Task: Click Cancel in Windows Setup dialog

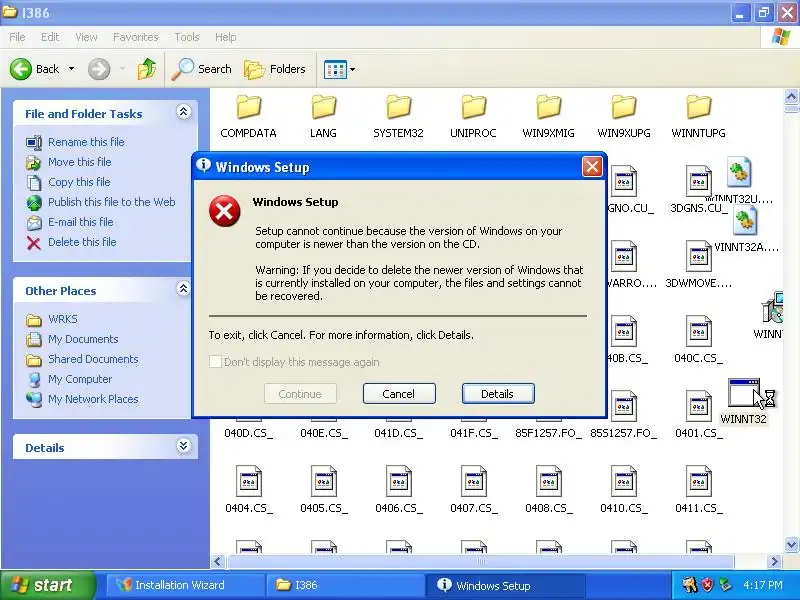Action: tap(399, 394)
